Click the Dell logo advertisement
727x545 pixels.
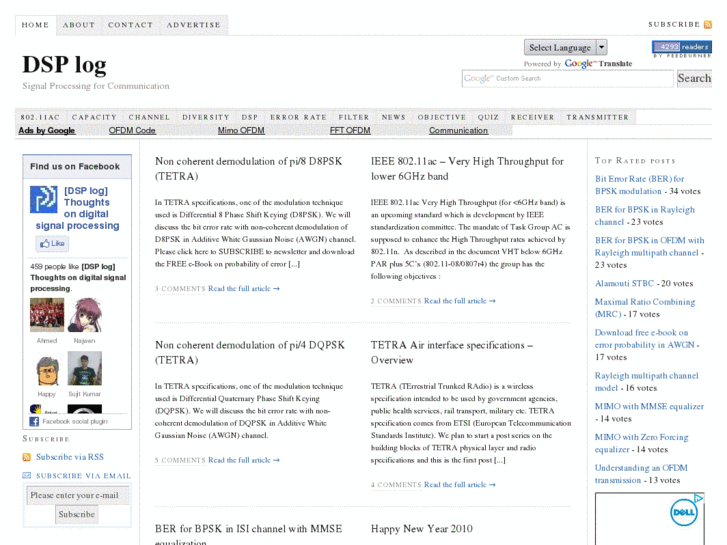click(x=683, y=513)
